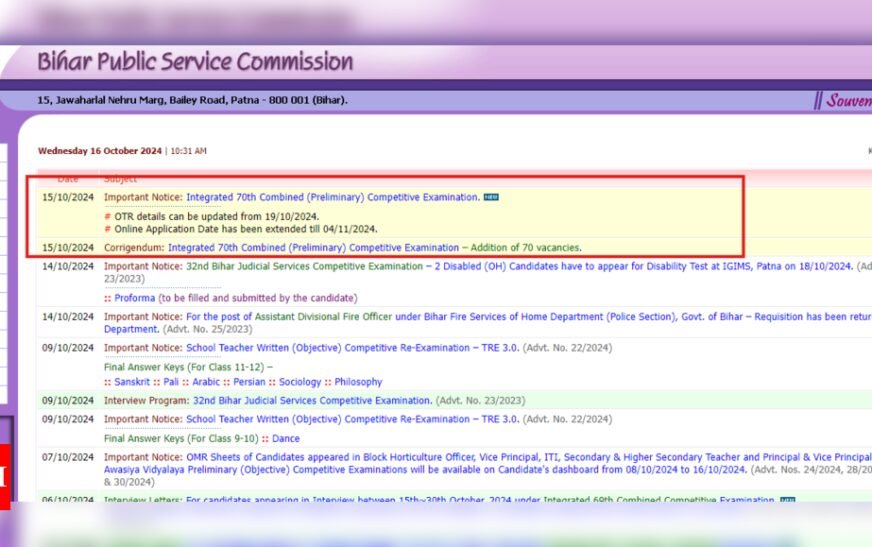This screenshot has height=547, width=872.
Task: Click the time '10:31 AM'
Action: (189, 151)
